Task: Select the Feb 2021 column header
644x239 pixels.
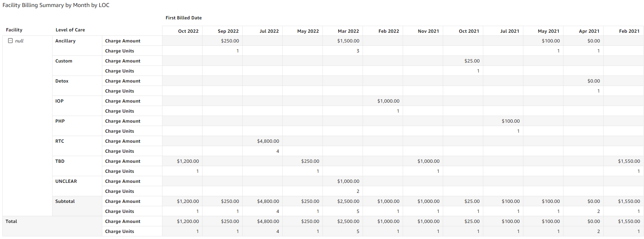Action: point(629,31)
